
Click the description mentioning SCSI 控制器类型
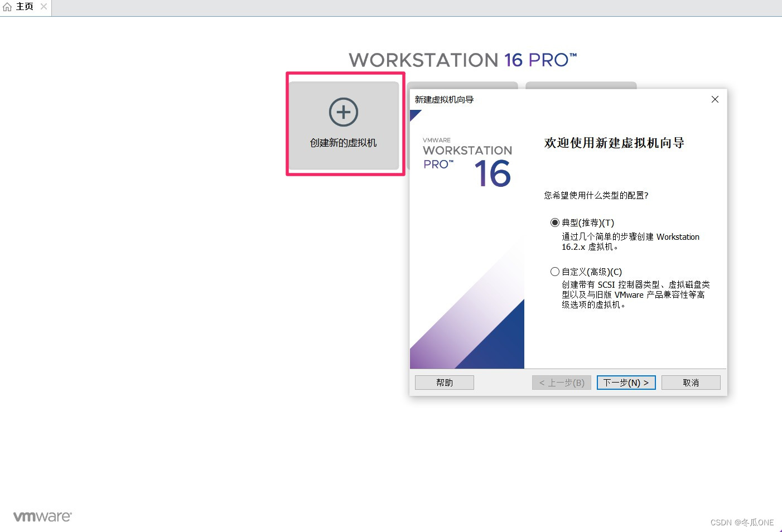tap(636, 294)
